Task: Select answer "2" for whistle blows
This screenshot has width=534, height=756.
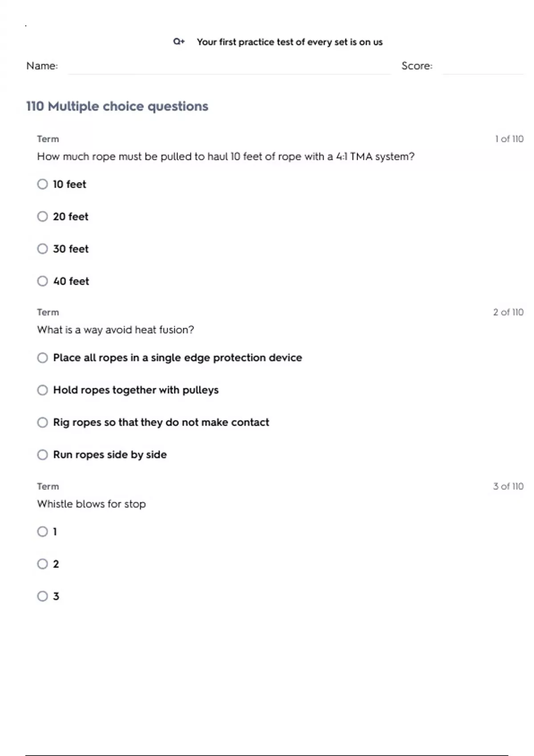Action: pos(42,564)
